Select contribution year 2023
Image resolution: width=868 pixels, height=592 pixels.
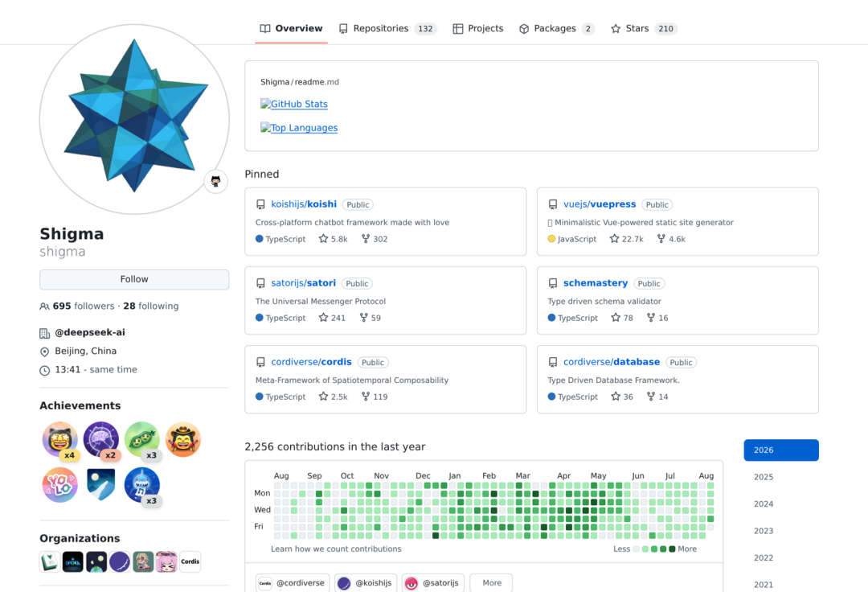click(x=781, y=531)
